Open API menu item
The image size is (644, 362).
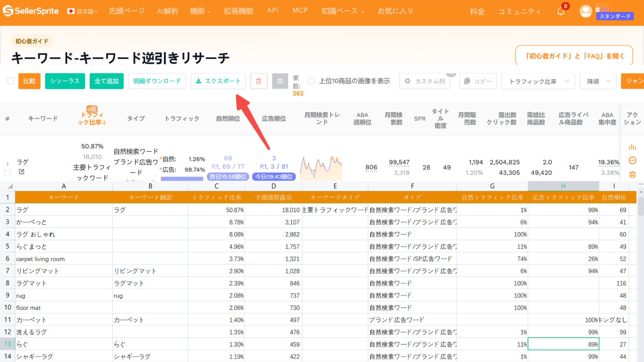pyautogui.click(x=273, y=10)
